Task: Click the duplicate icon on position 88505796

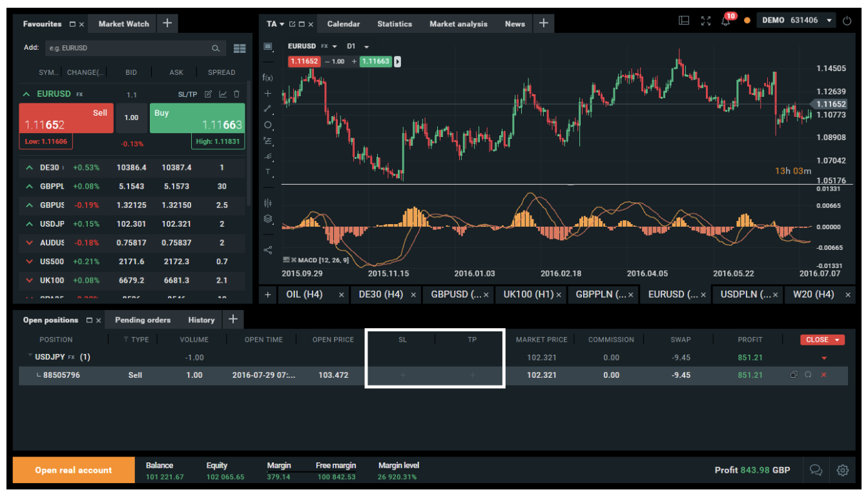Action: coord(794,375)
